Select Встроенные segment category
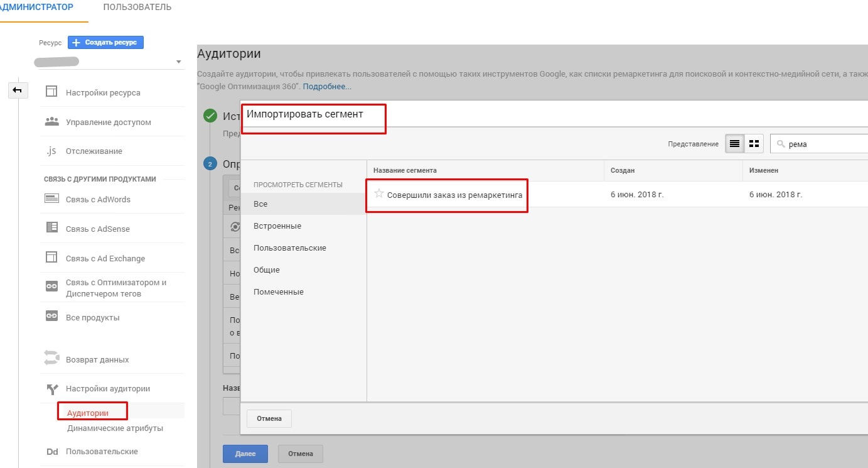Image resolution: width=868 pixels, height=468 pixels. [x=277, y=226]
